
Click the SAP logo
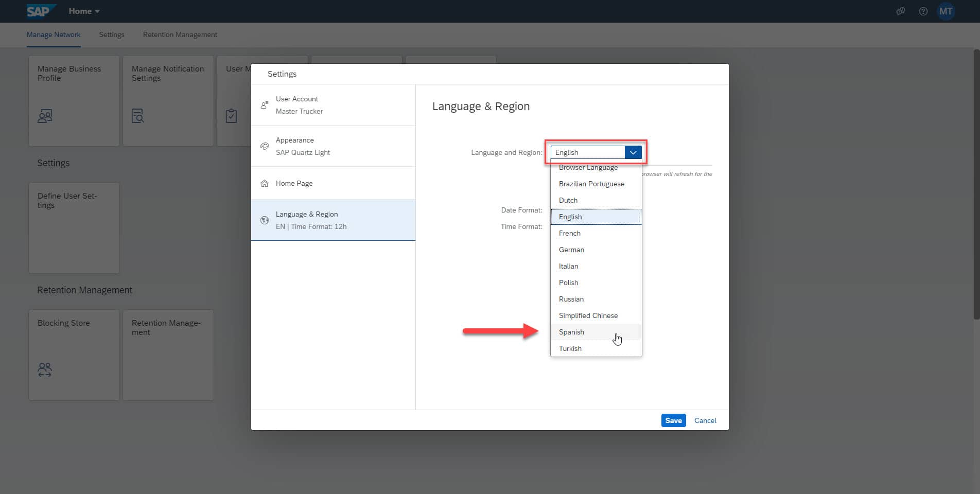tap(40, 11)
